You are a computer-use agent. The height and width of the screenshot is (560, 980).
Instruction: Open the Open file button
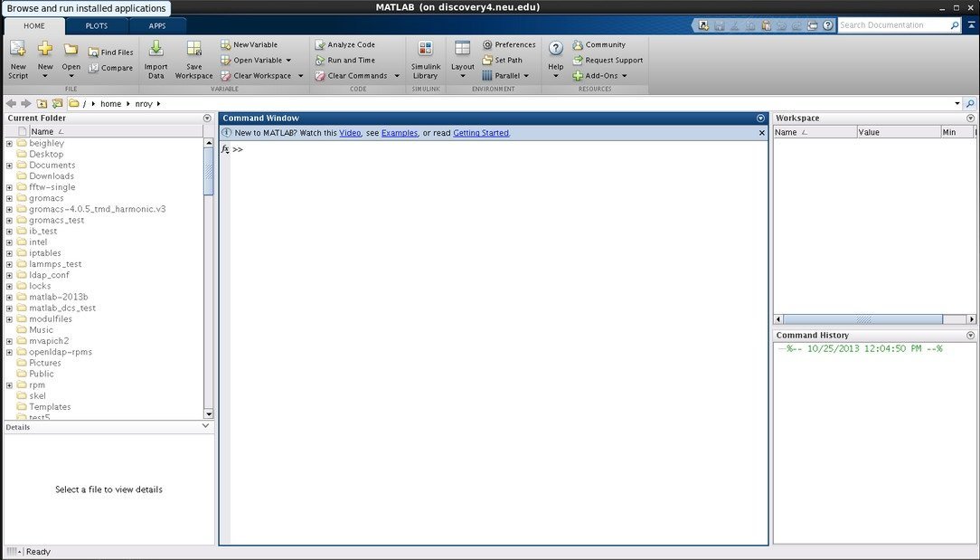point(71,60)
